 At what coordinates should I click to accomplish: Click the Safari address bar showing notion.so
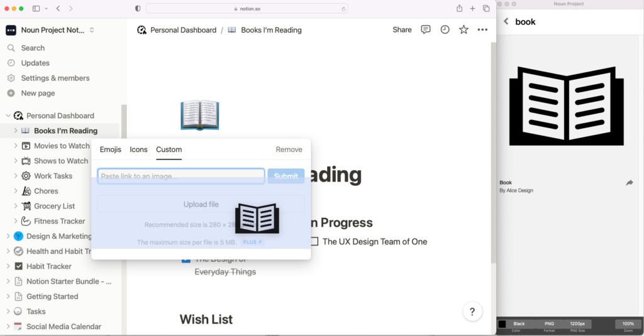[x=247, y=9]
